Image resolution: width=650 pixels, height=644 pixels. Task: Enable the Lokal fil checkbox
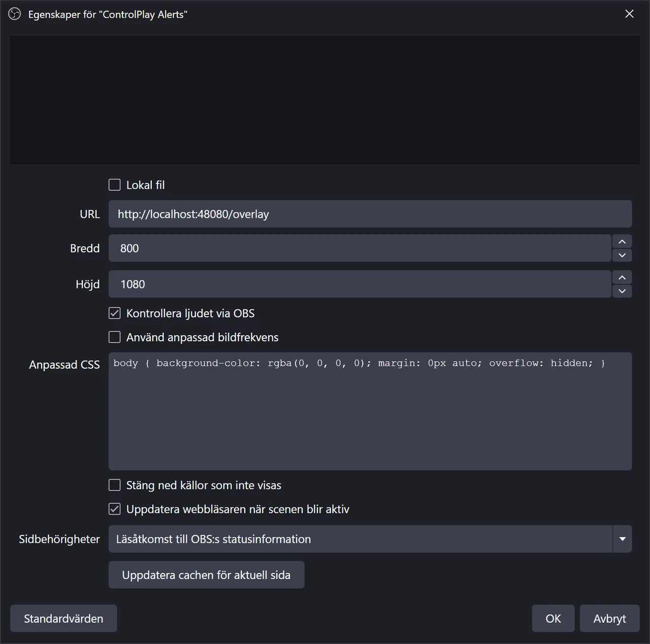(115, 185)
